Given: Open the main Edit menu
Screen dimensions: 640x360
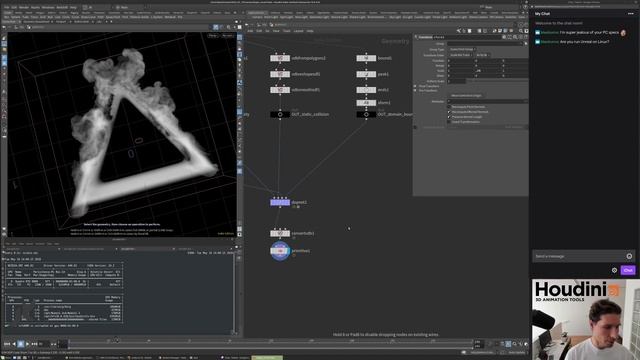Looking at the screenshot, I should (14, 7).
